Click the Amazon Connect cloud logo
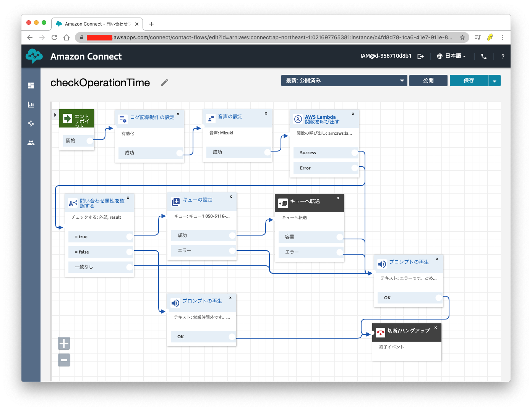 pos(34,56)
